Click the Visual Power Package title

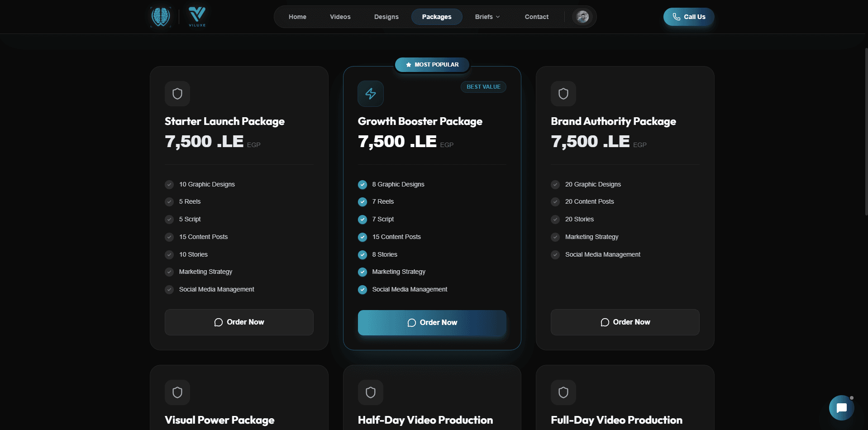[219, 420]
